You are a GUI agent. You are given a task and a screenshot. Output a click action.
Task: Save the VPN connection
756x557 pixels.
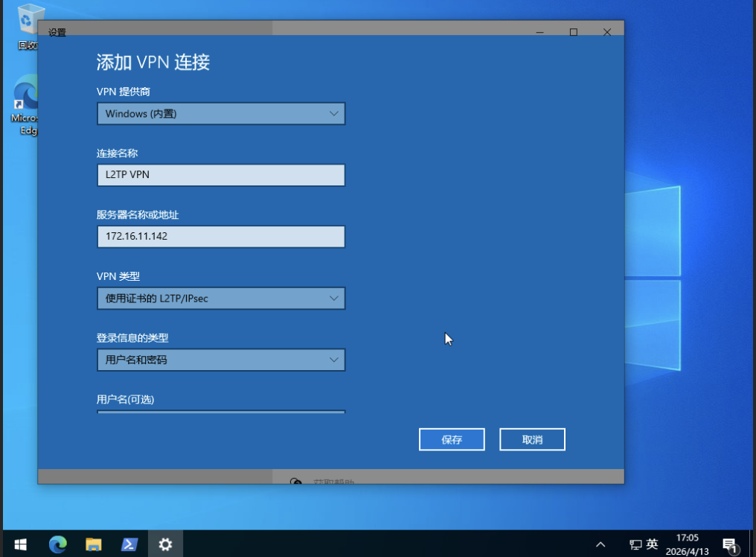[452, 439]
